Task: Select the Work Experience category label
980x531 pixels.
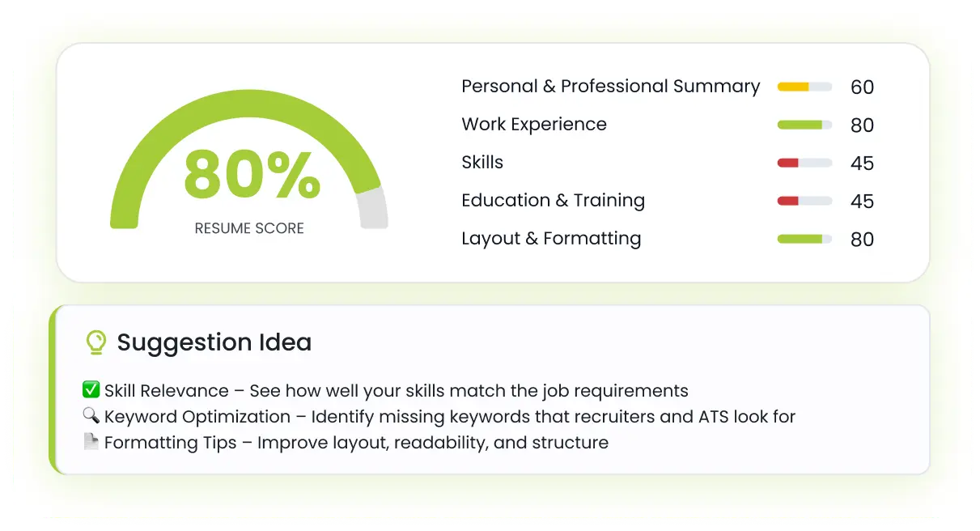Action: pos(533,125)
